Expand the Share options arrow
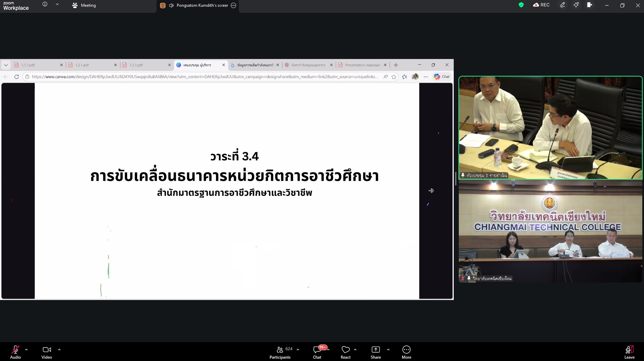Image resolution: width=644 pixels, height=361 pixels. click(388, 350)
